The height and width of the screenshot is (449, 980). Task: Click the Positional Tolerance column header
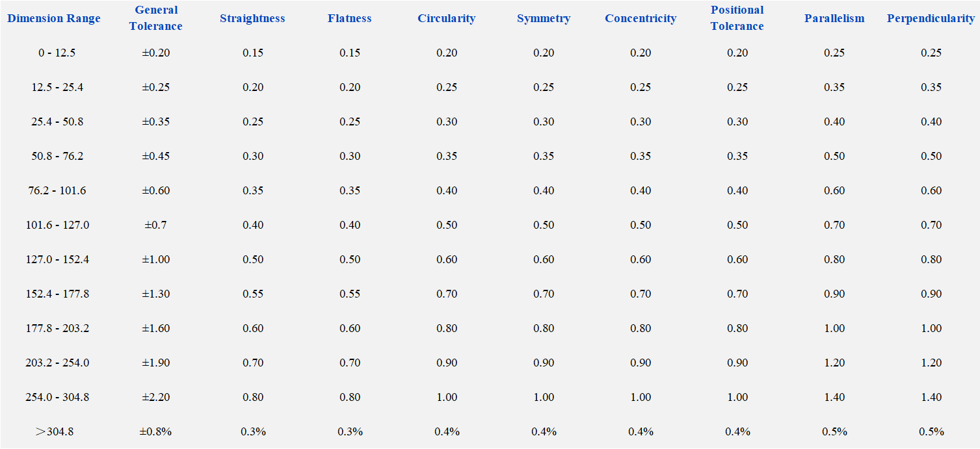737,18
